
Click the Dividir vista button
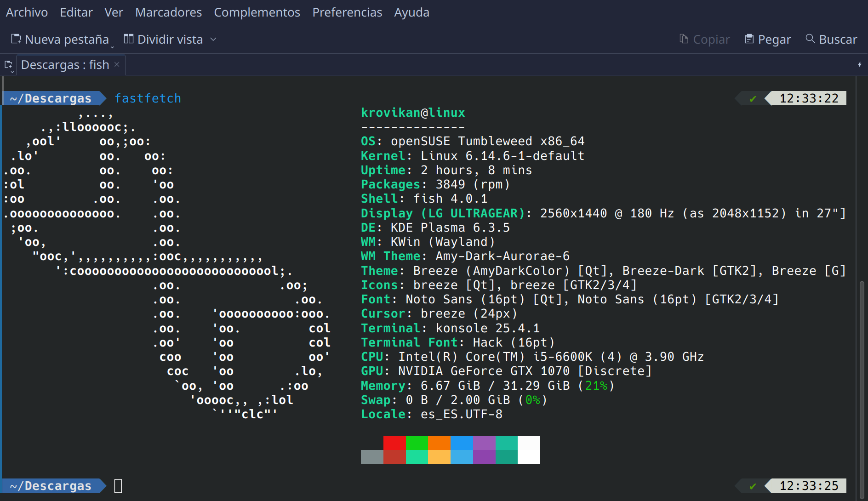(x=170, y=40)
